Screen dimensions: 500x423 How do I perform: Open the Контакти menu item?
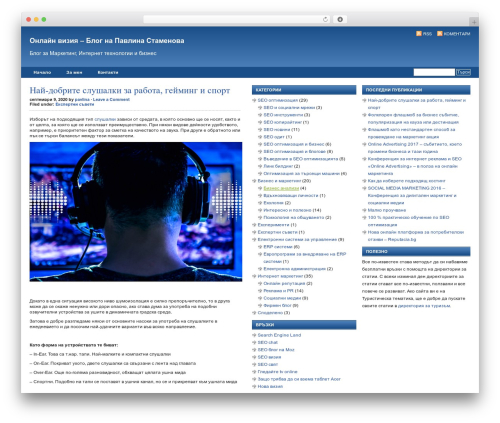(x=108, y=72)
